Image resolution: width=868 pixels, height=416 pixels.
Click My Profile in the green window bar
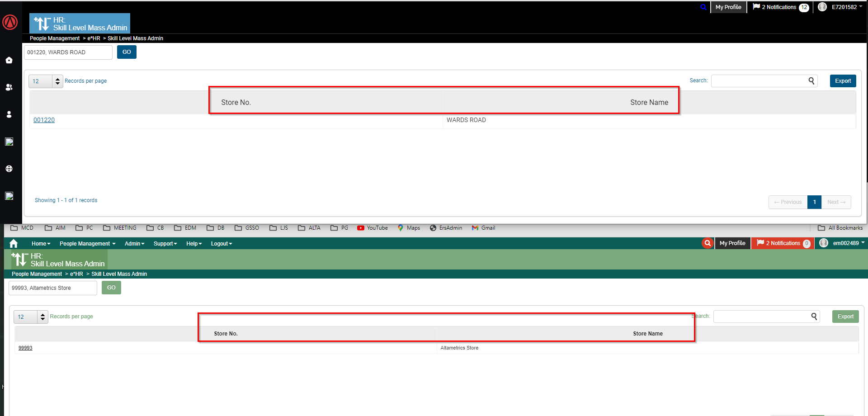point(732,243)
